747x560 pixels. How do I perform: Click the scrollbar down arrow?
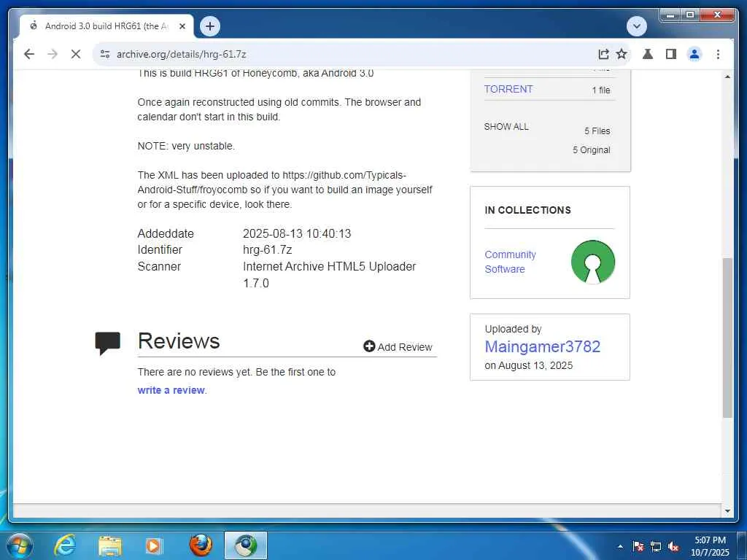coord(727,511)
